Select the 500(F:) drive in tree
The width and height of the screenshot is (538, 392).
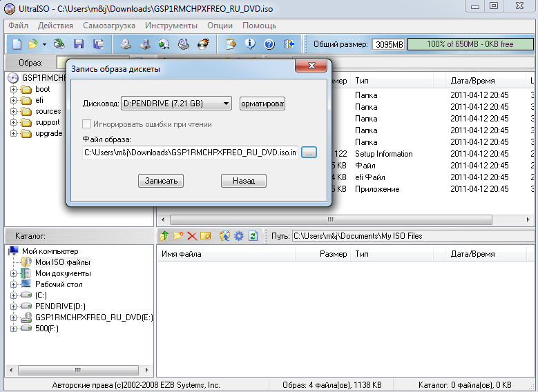(47, 329)
